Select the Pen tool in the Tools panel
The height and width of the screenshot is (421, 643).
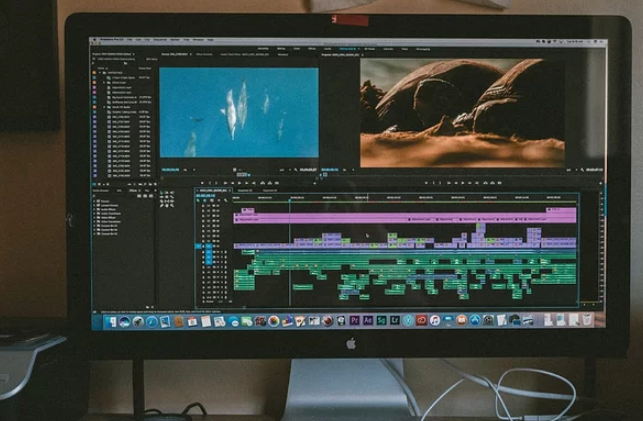[162, 206]
